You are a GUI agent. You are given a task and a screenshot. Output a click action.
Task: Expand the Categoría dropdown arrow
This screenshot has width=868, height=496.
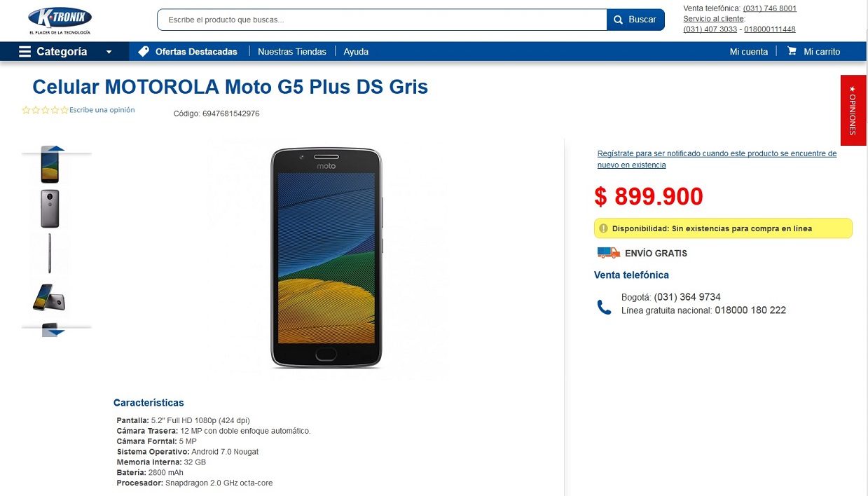(109, 52)
